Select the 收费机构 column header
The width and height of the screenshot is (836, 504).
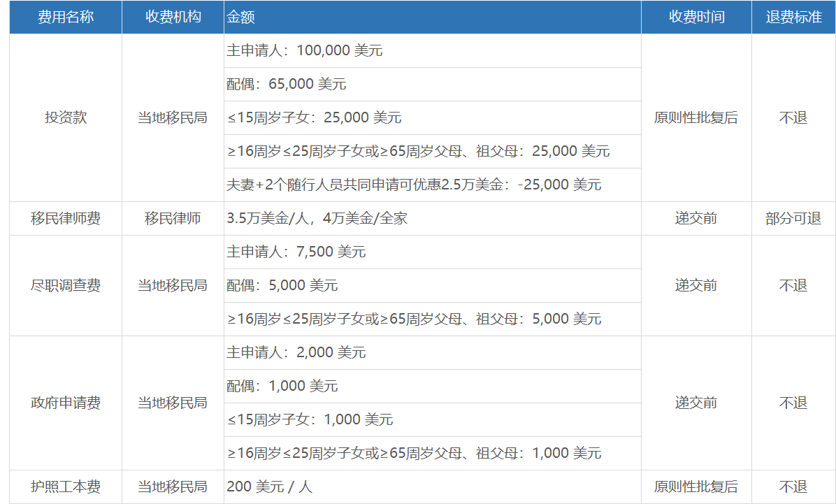tap(173, 17)
